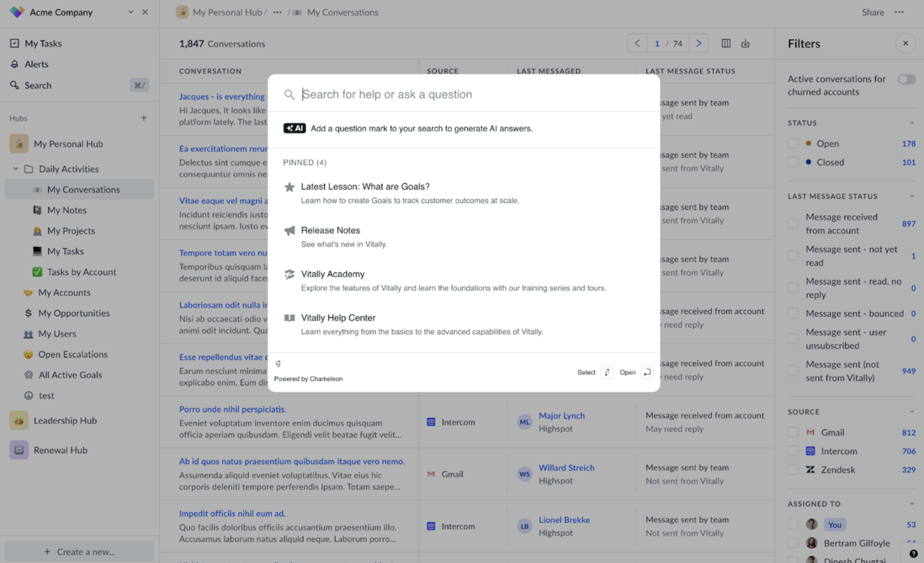Open My Notes view
The height and width of the screenshot is (563, 924).
tap(67, 210)
